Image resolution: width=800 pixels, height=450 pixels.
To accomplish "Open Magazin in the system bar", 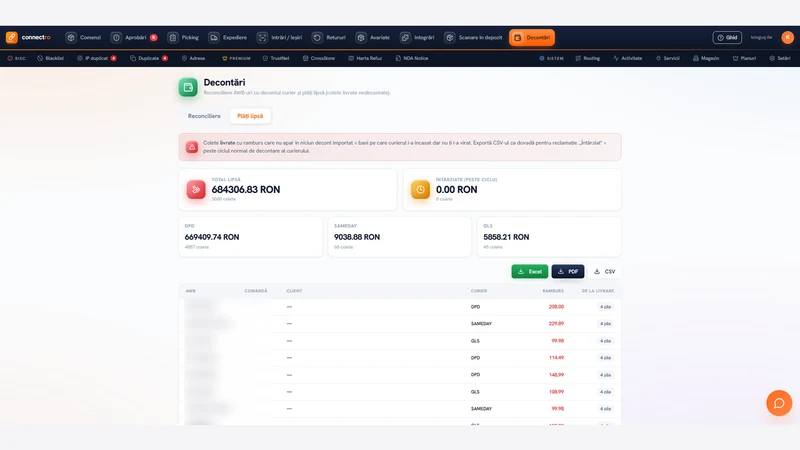I will (x=706, y=58).
